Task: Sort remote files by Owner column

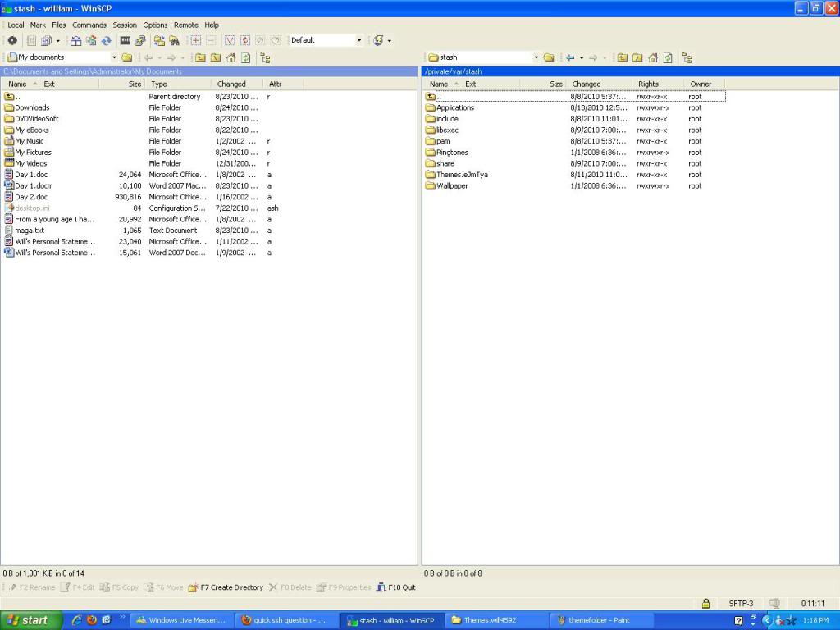Action: click(704, 84)
